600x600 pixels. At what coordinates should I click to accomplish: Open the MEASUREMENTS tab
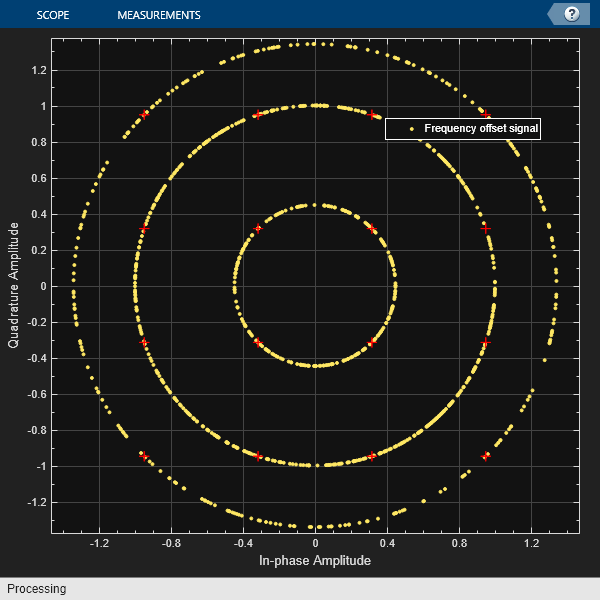point(158,16)
